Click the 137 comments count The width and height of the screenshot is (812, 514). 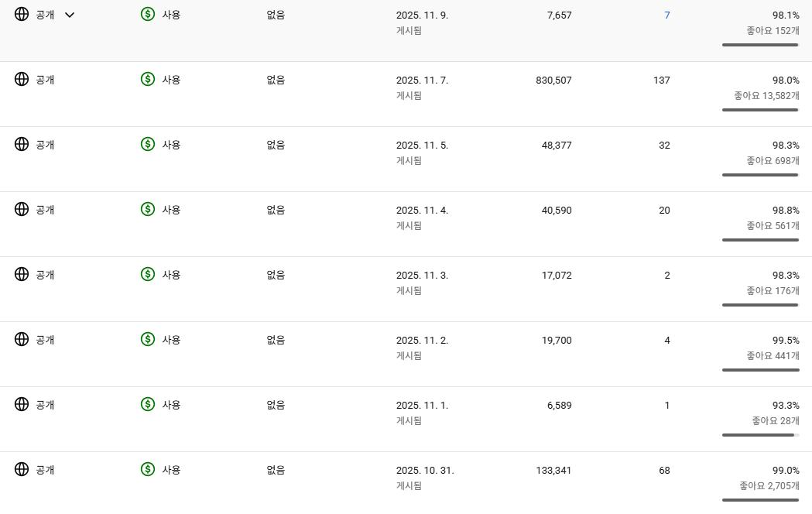(661, 81)
